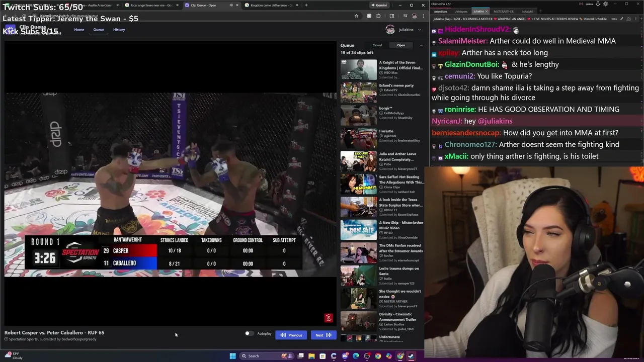Open the queue options three-dot menu

pyautogui.click(x=421, y=45)
